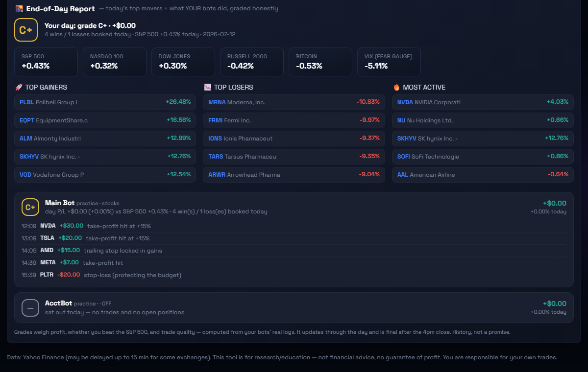588x372 pixels.
Task: Click the chart icon beside Top Losers
Action: tap(207, 87)
